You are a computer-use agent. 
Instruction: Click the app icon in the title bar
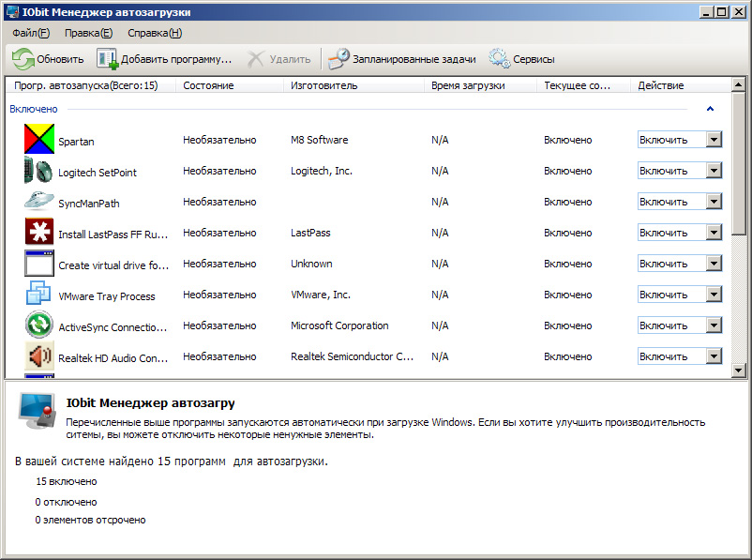pos(12,11)
